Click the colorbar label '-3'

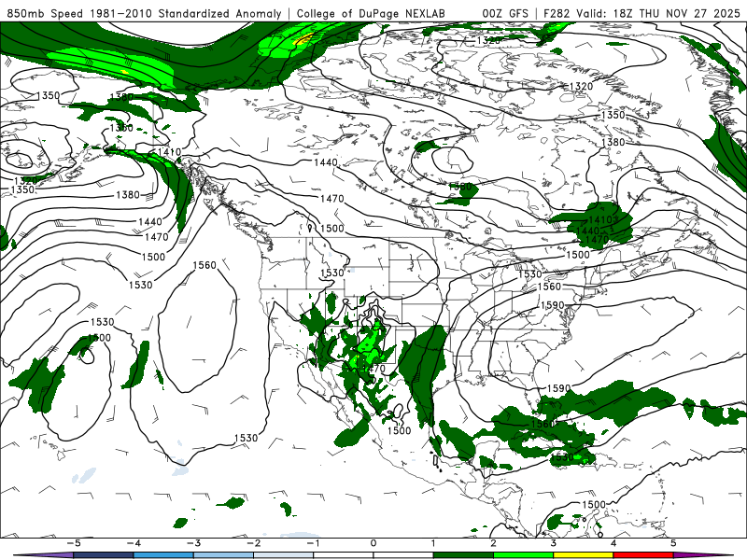tap(193, 543)
